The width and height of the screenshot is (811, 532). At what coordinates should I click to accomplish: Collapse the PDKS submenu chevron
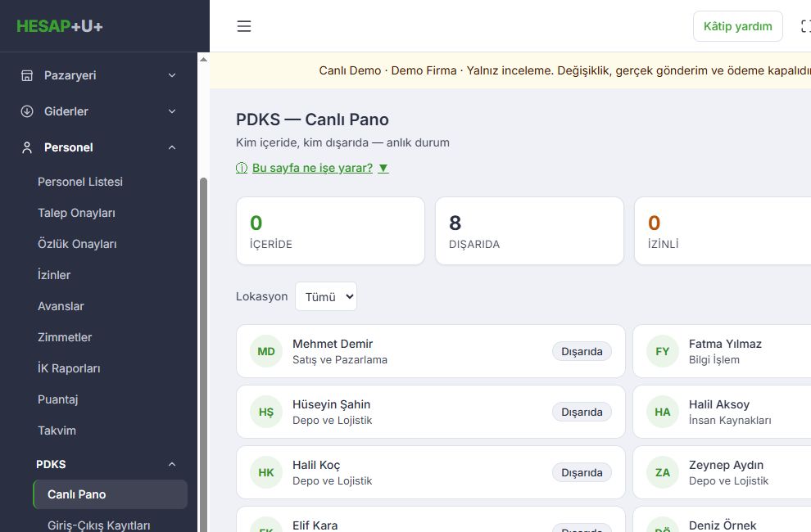pyautogui.click(x=172, y=464)
